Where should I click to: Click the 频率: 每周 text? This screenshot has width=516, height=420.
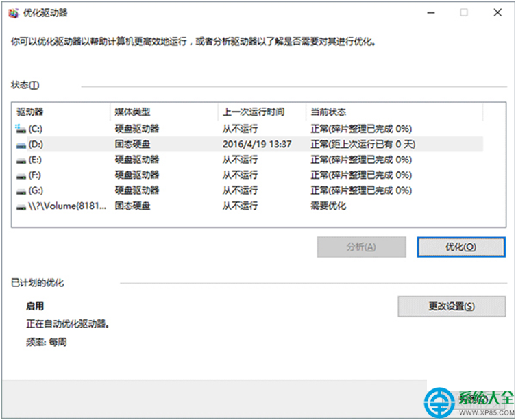click(x=47, y=343)
